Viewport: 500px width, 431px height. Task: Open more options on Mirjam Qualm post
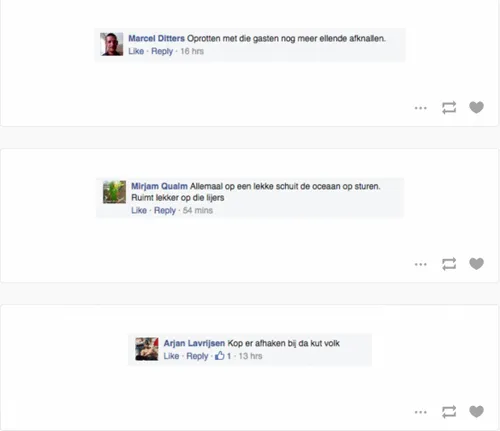coord(421,264)
